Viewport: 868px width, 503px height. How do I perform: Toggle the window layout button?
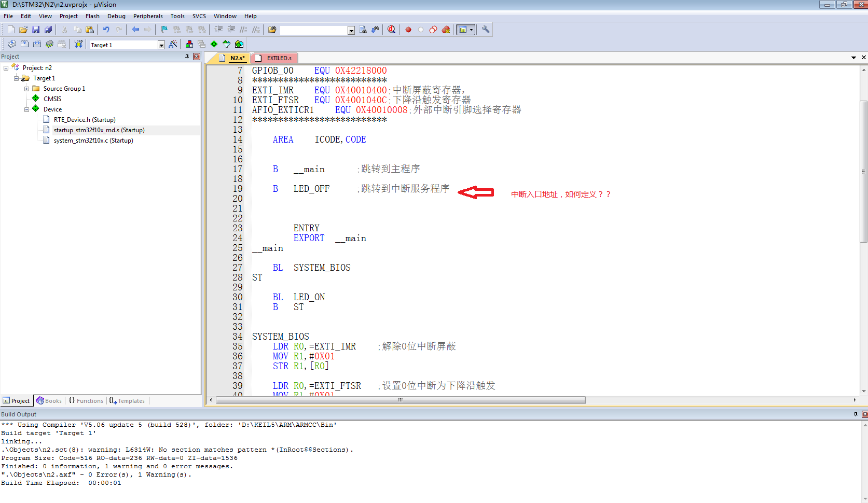pos(463,30)
